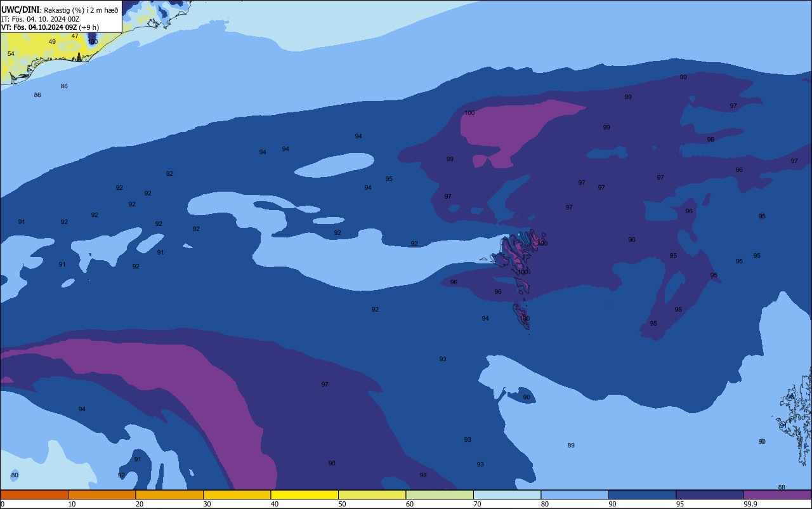Image resolution: width=812 pixels, height=509 pixels.
Task: Click the legend tick label '99.9'
Action: 750,504
